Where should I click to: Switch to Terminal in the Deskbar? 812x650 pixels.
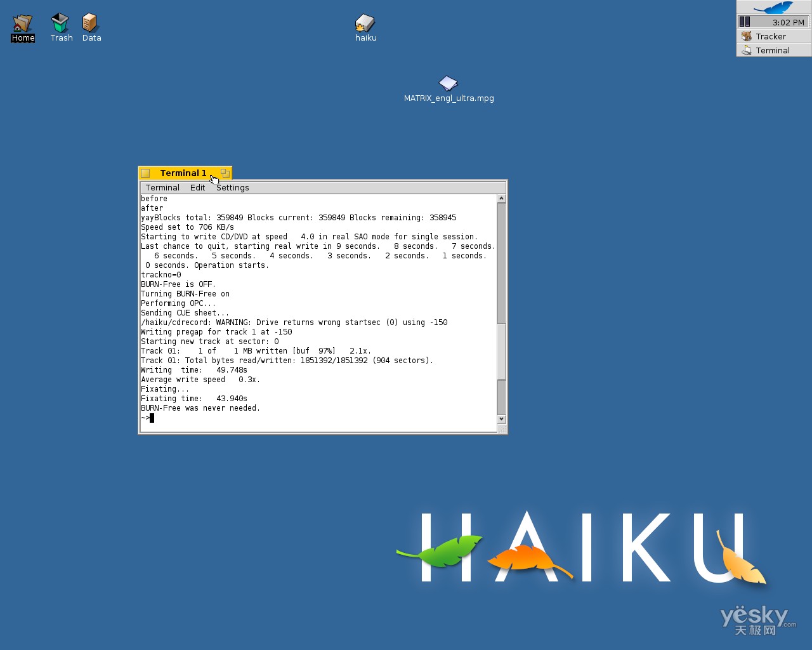774,50
